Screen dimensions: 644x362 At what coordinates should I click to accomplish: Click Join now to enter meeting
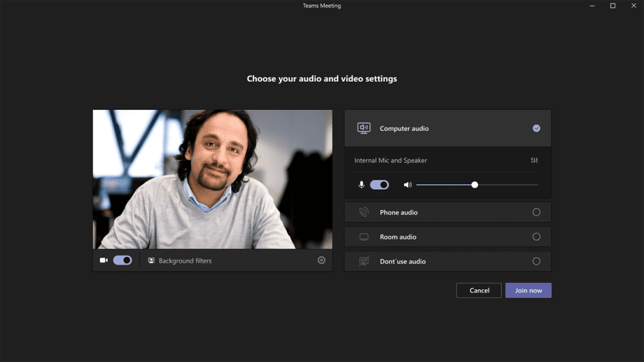[x=528, y=290]
